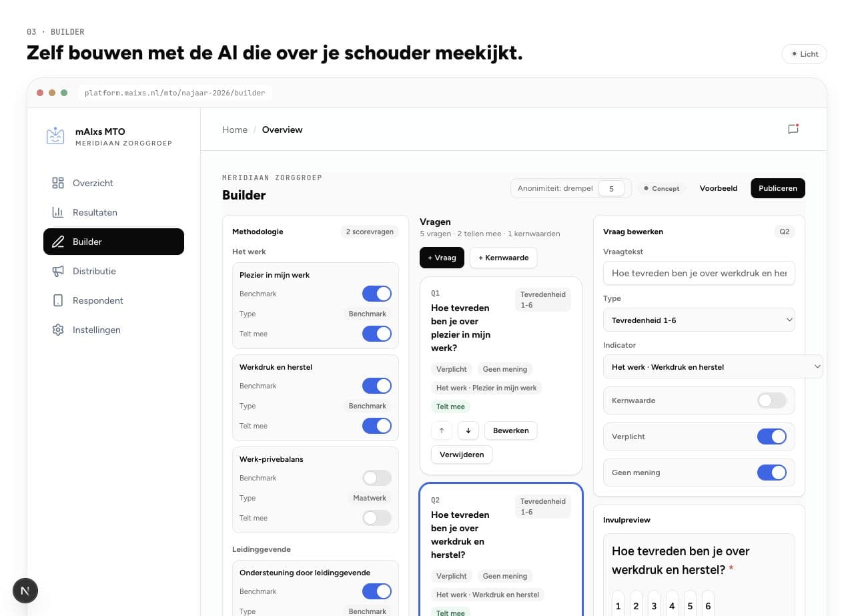This screenshot has width=854, height=616.
Task: Toggle the Licht theme button
Action: coord(804,54)
